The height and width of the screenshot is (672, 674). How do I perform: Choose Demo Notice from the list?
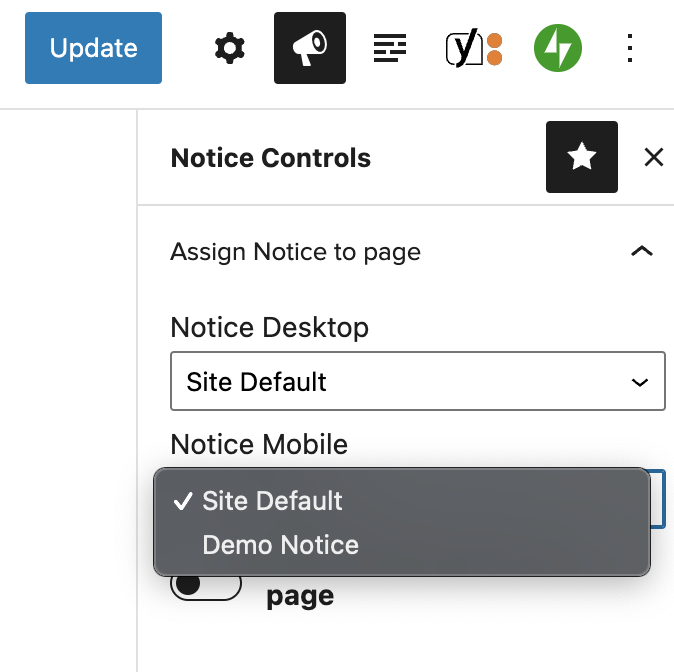pos(280,545)
